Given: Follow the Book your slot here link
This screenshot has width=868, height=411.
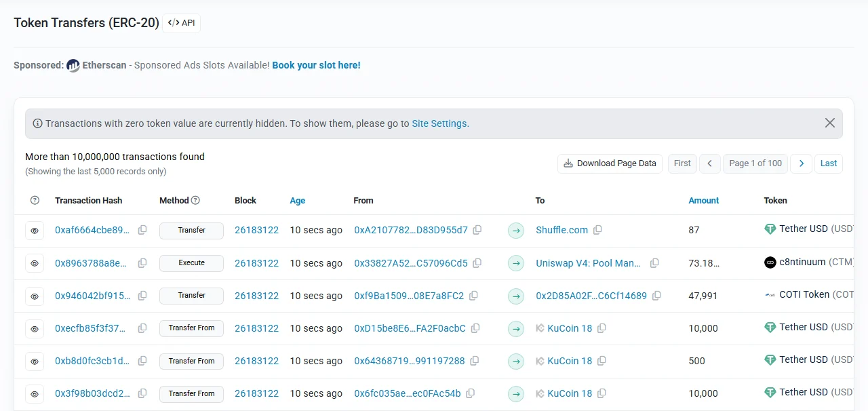Looking at the screenshot, I should click(316, 65).
